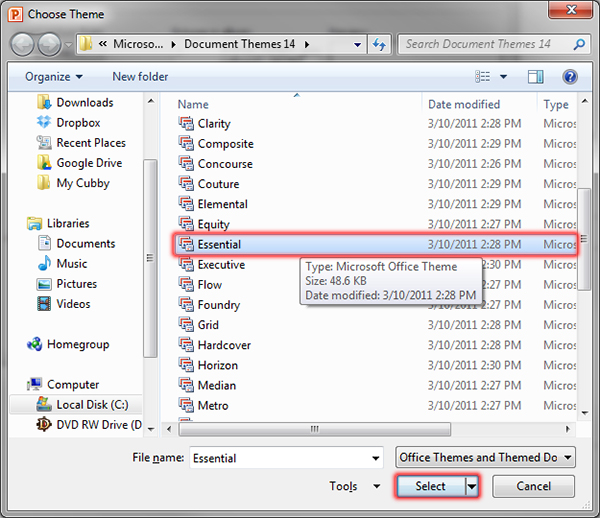The height and width of the screenshot is (518, 600).
Task: Close the Choose Theme dialog
Action: [571, 10]
